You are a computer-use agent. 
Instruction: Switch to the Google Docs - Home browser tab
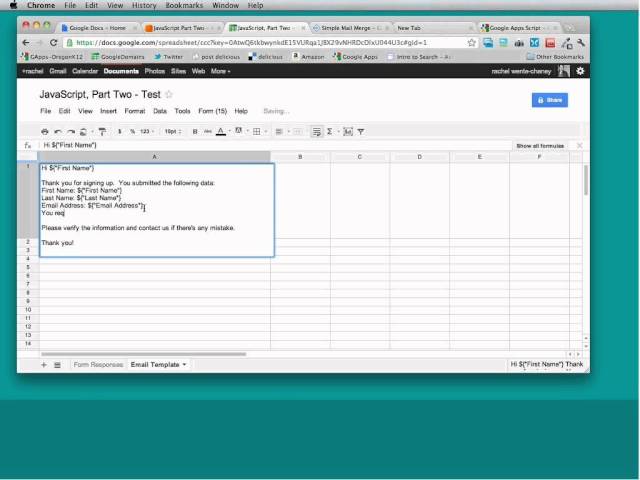coord(98,28)
